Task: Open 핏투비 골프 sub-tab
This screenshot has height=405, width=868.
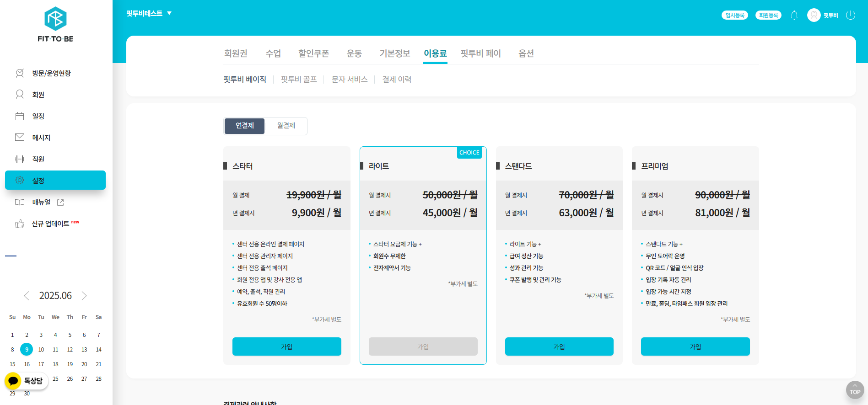Action: coord(299,80)
